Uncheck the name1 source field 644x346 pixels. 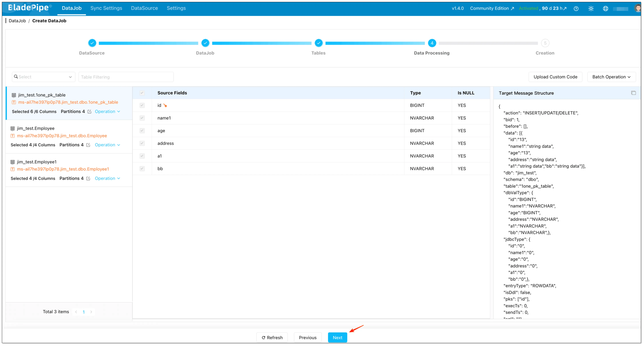pos(142,118)
